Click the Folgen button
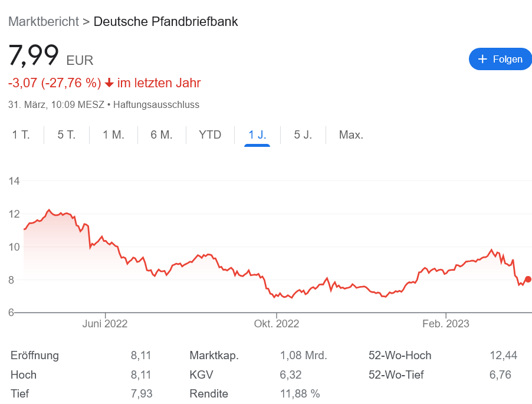This screenshot has width=532, height=404. (500, 59)
